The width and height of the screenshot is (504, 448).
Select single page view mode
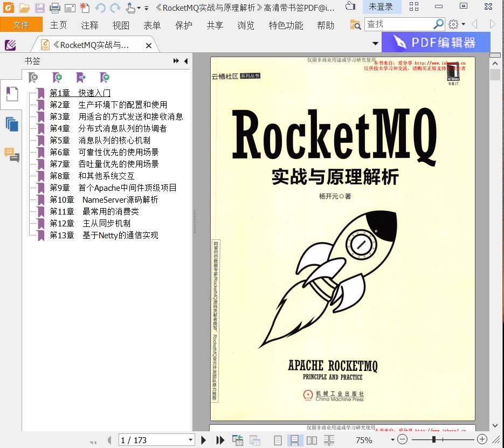click(278, 440)
